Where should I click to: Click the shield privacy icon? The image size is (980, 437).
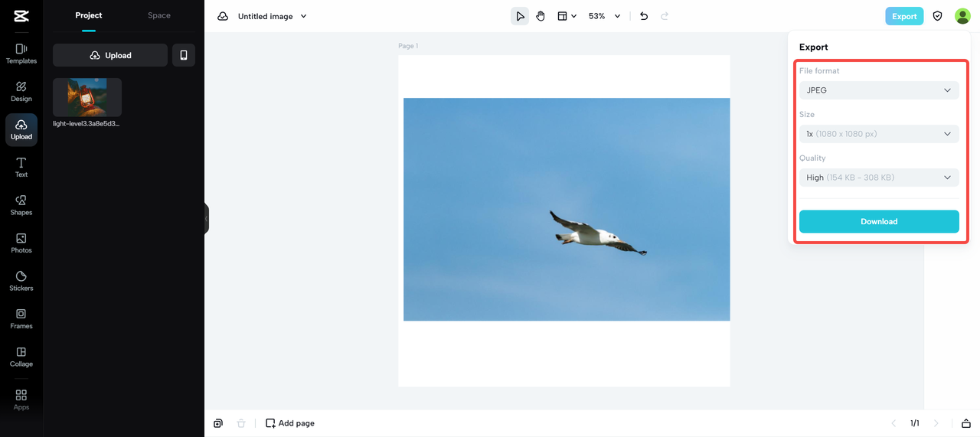pos(937,16)
